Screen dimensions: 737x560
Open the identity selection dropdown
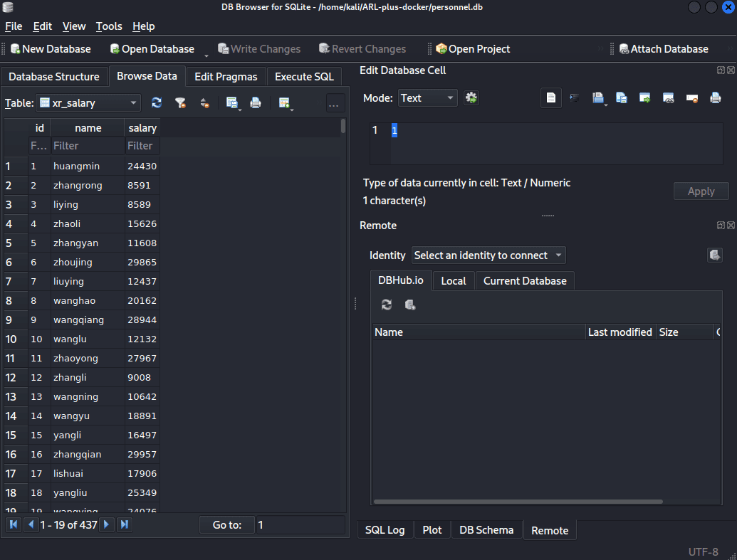[488, 255]
